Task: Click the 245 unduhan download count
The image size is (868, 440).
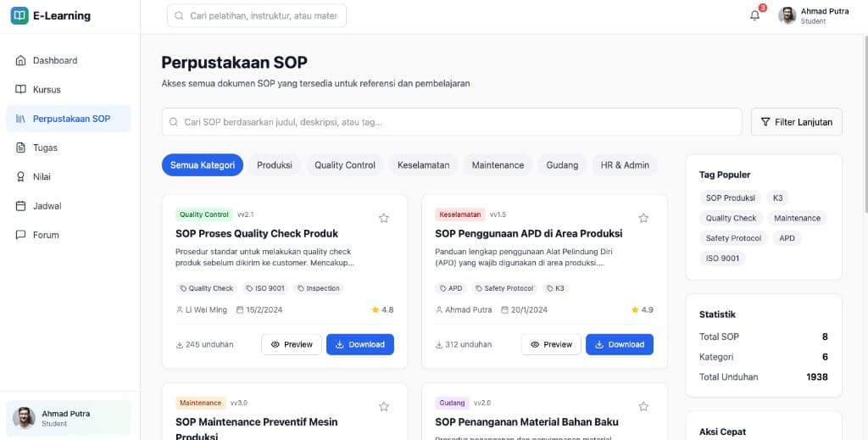Action: (205, 344)
